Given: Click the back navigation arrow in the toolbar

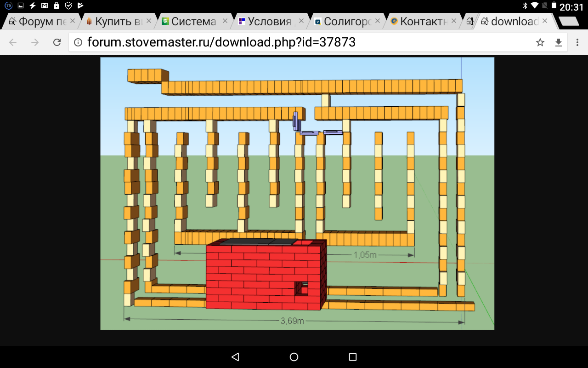Looking at the screenshot, I should pyautogui.click(x=13, y=43).
